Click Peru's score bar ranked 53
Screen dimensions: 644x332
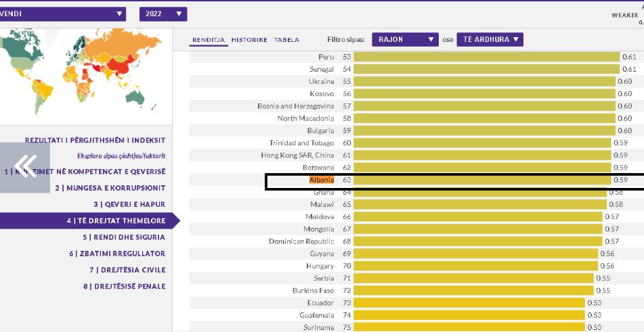[x=486, y=57]
